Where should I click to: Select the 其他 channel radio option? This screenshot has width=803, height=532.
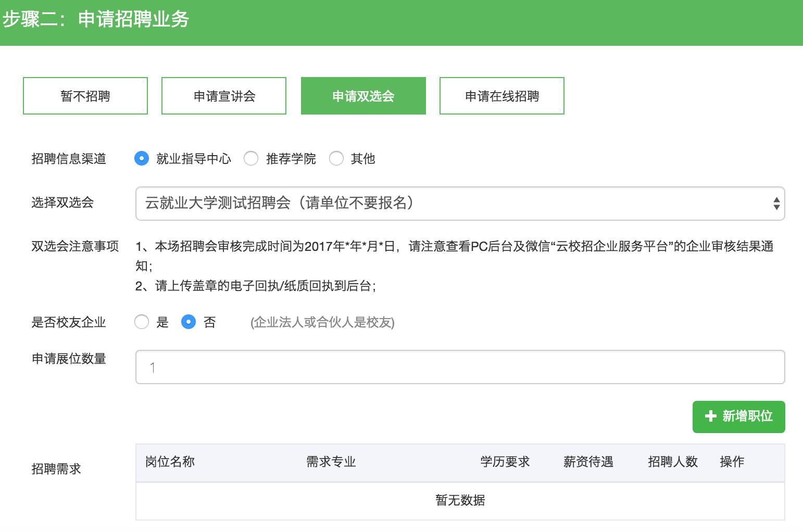point(336,158)
